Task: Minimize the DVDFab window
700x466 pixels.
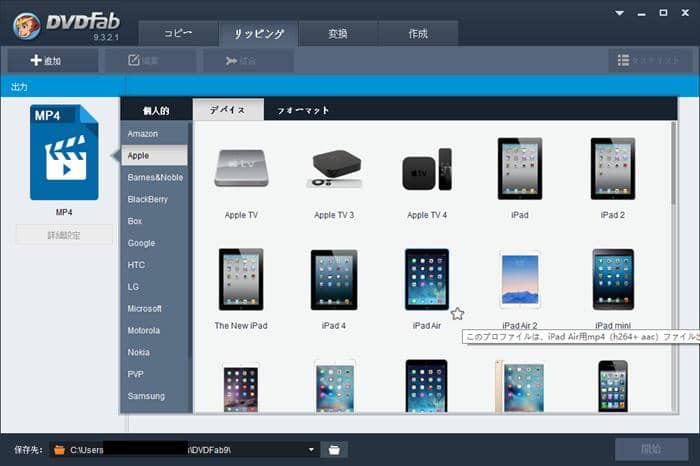Action: click(x=642, y=13)
